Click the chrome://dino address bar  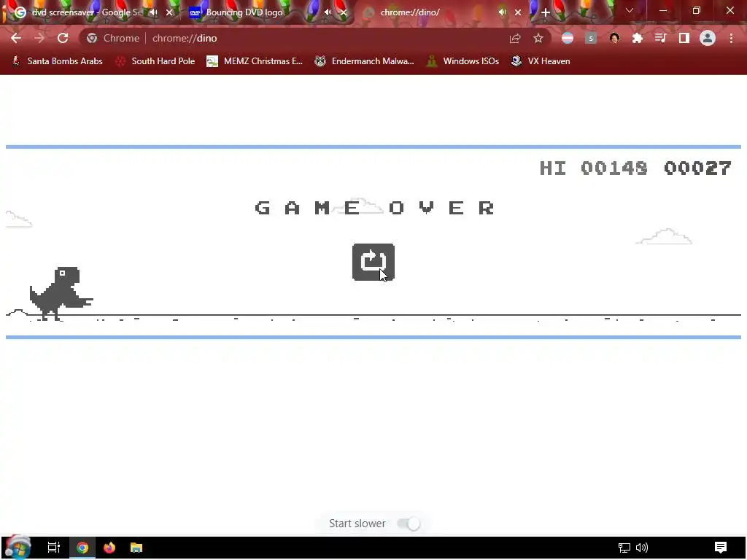click(x=314, y=38)
